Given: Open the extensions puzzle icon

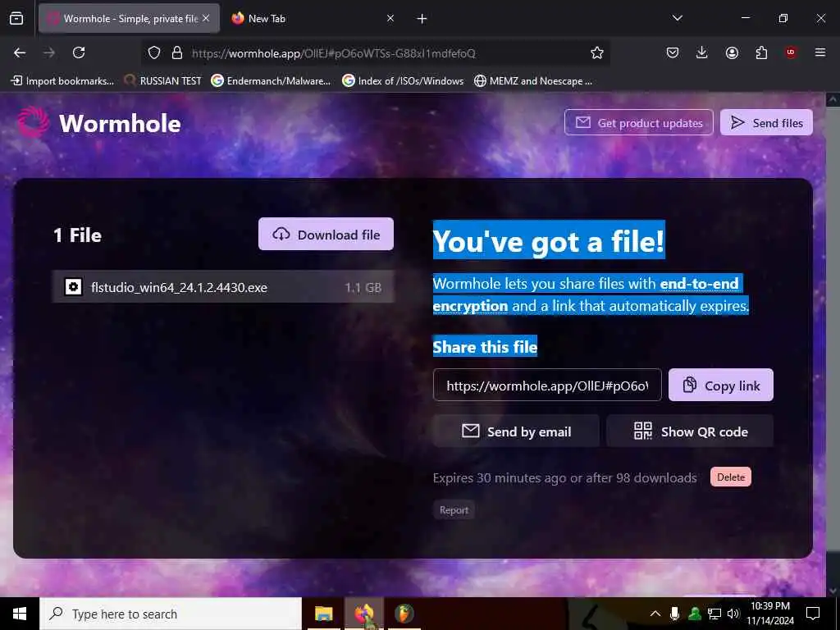Looking at the screenshot, I should 761,52.
